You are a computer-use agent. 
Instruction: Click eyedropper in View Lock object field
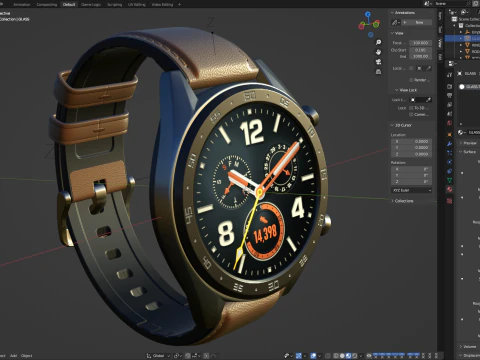click(428, 100)
